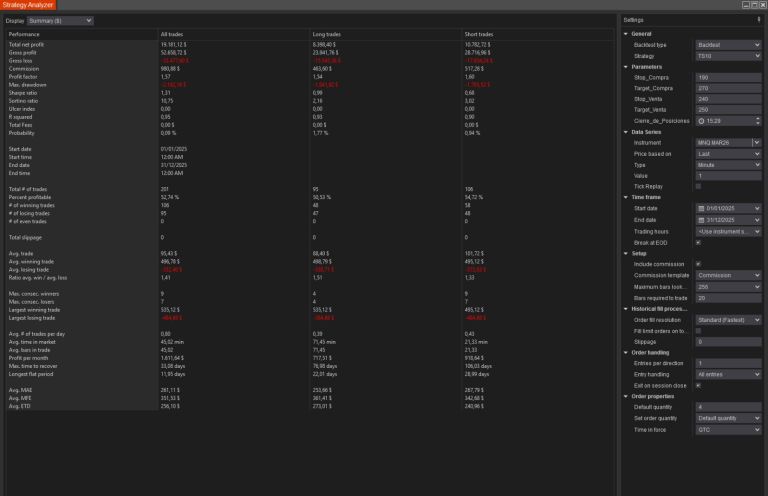This screenshot has width=768, height=496.
Task: Open the Strategy TS10 dropdown
Action: 728,56
